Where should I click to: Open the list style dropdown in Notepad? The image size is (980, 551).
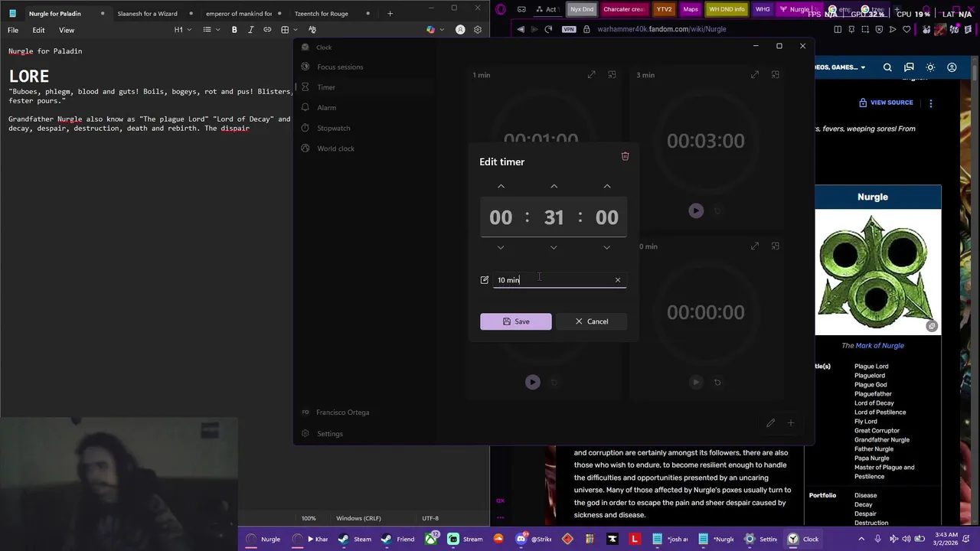tap(211, 30)
